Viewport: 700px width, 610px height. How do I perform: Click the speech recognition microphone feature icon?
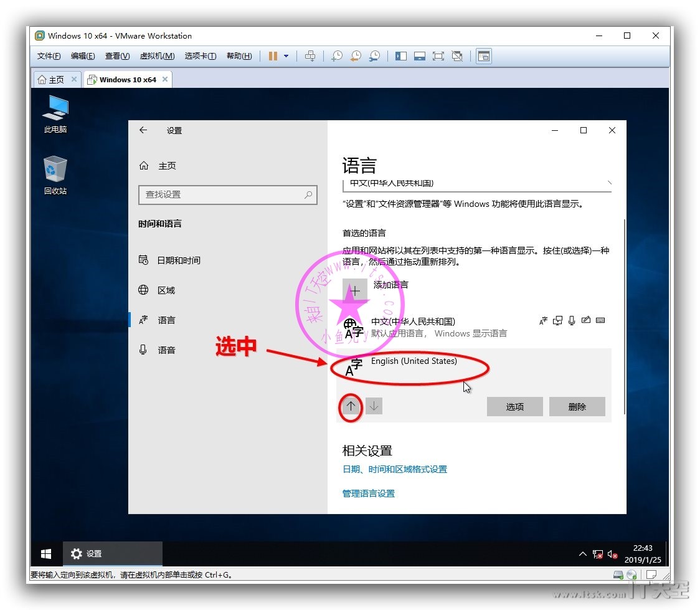(572, 321)
